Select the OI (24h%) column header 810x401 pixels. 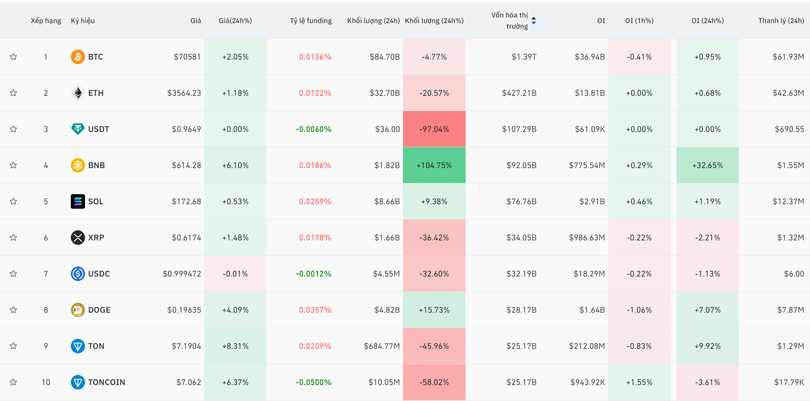709,20
